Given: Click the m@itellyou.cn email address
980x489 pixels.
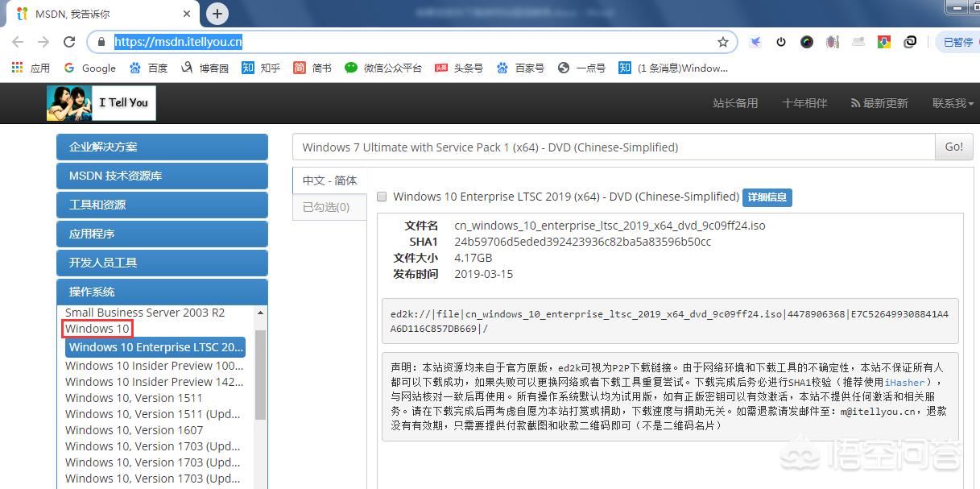Looking at the screenshot, I should [878, 411].
